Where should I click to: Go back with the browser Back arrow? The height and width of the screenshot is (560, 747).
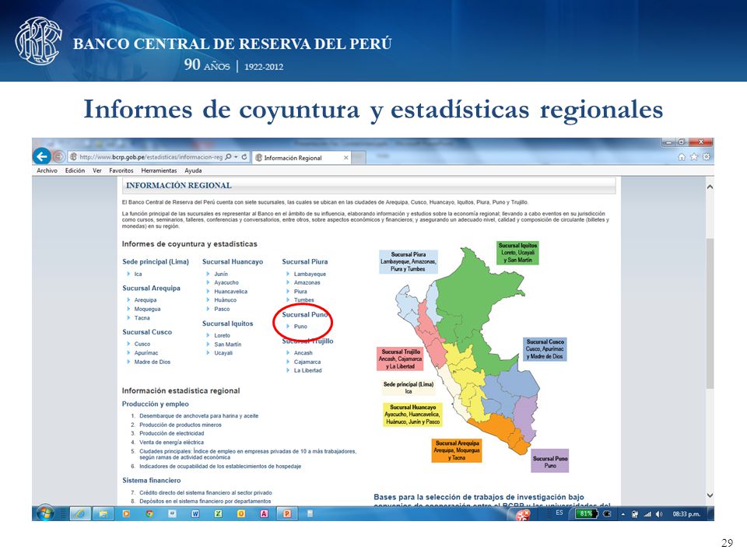tap(42, 156)
